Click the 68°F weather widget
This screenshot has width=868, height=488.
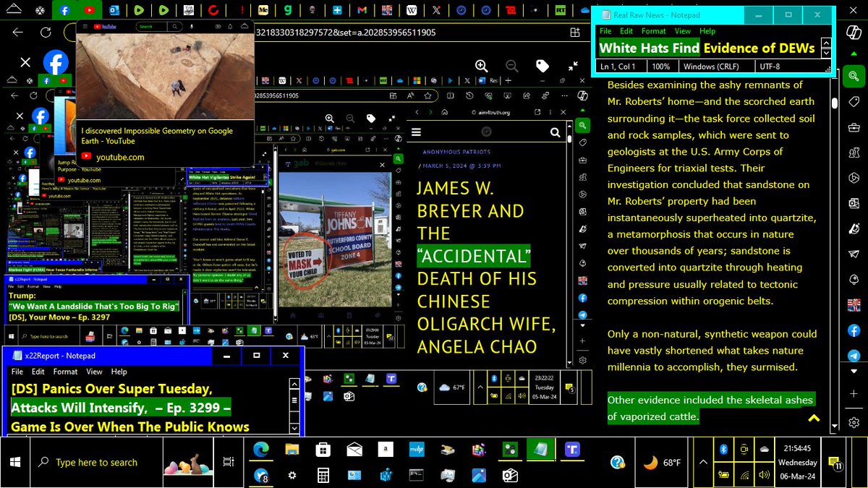(x=661, y=462)
